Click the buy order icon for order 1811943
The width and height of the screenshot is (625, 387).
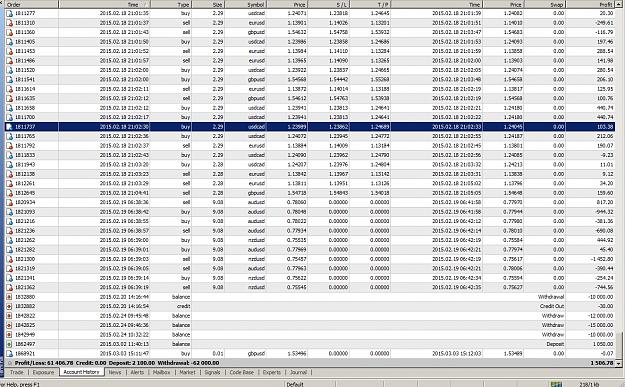10,164
